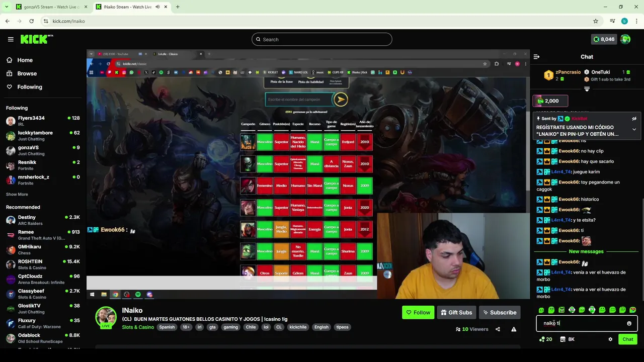
Task: Open recommended channel Ramee
Action: 43,235
